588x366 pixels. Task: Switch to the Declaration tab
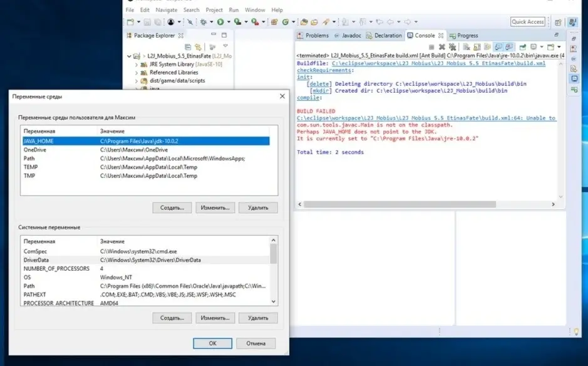(384, 35)
